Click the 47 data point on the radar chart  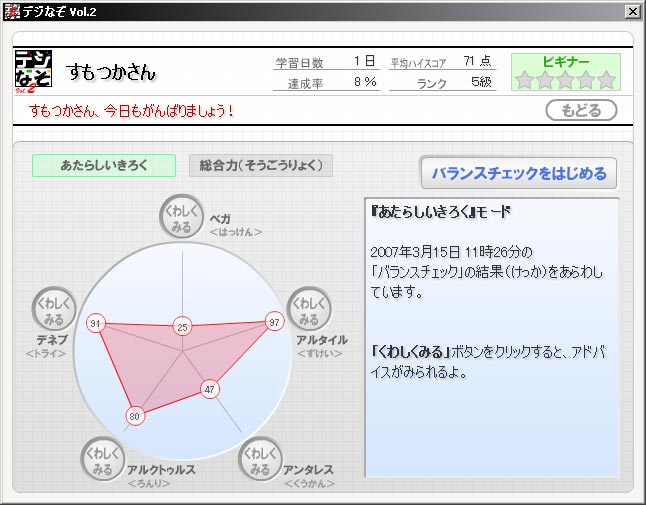click(x=209, y=389)
